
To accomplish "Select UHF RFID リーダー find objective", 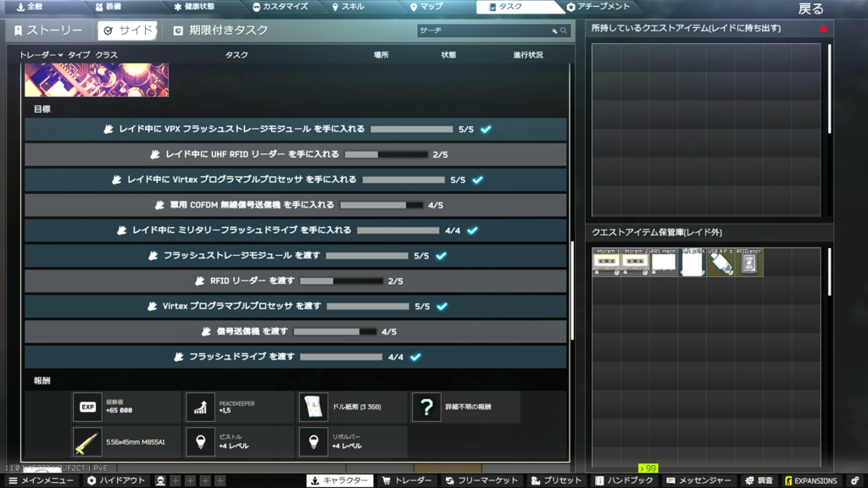I will tap(296, 154).
